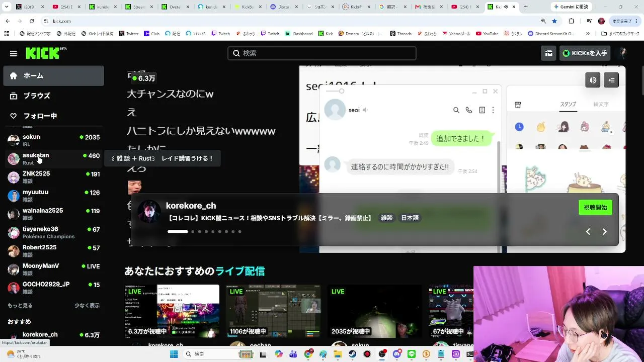
Task: Open File Explorer from the taskbar
Action: click(338, 354)
